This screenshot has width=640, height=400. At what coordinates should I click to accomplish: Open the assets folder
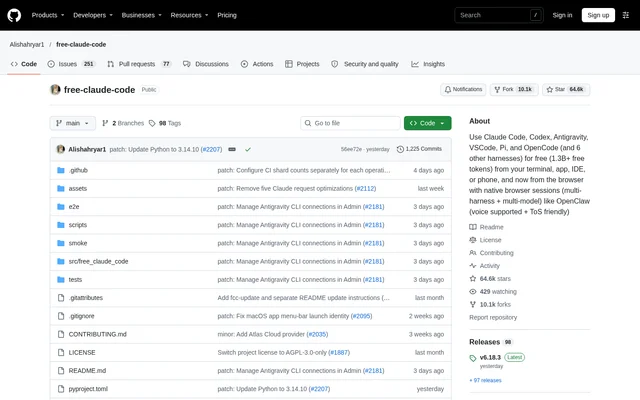click(78, 189)
